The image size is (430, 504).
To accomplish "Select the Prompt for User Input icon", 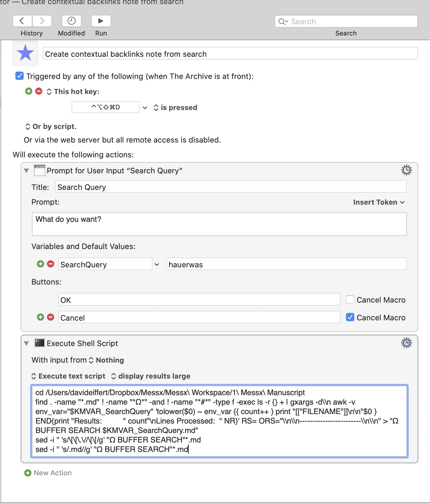I will pyautogui.click(x=40, y=170).
